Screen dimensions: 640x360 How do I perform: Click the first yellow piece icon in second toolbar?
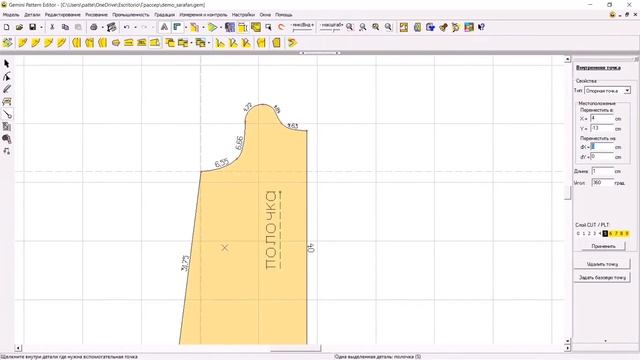coord(22,42)
